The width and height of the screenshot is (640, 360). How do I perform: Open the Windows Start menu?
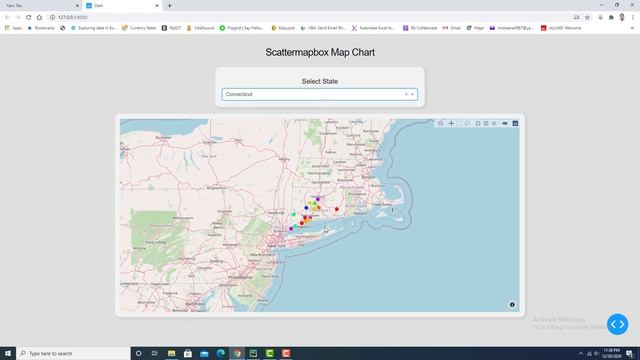[8, 353]
